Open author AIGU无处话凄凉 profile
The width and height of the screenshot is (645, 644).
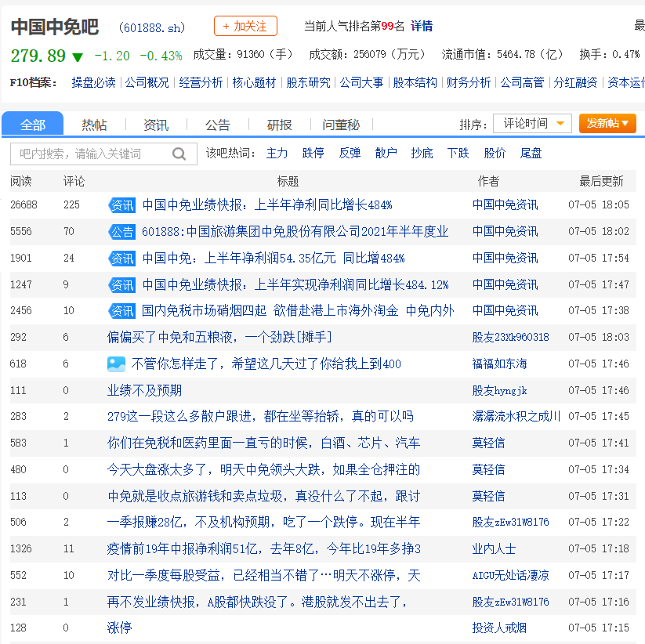510,575
